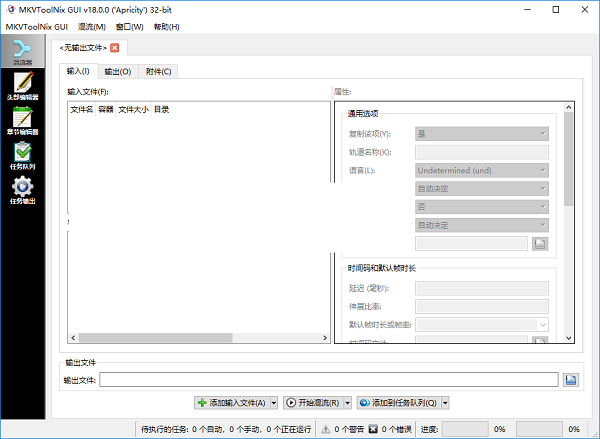Click the file browse icon in the general options group
The image size is (600, 439).
540,243
